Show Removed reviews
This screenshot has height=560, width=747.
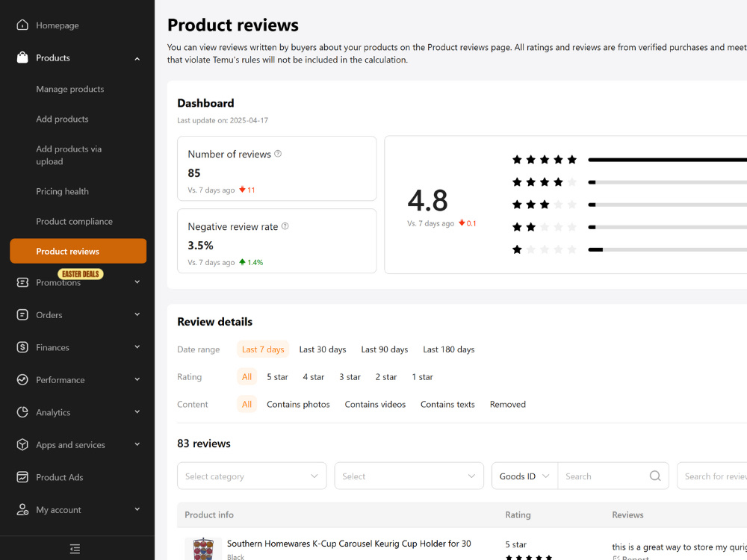[x=508, y=404]
